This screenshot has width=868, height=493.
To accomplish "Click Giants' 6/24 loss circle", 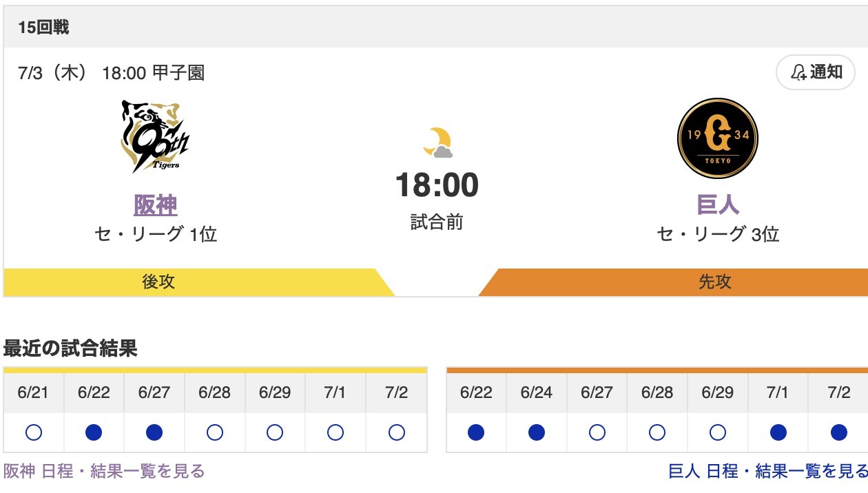I will click(x=537, y=432).
